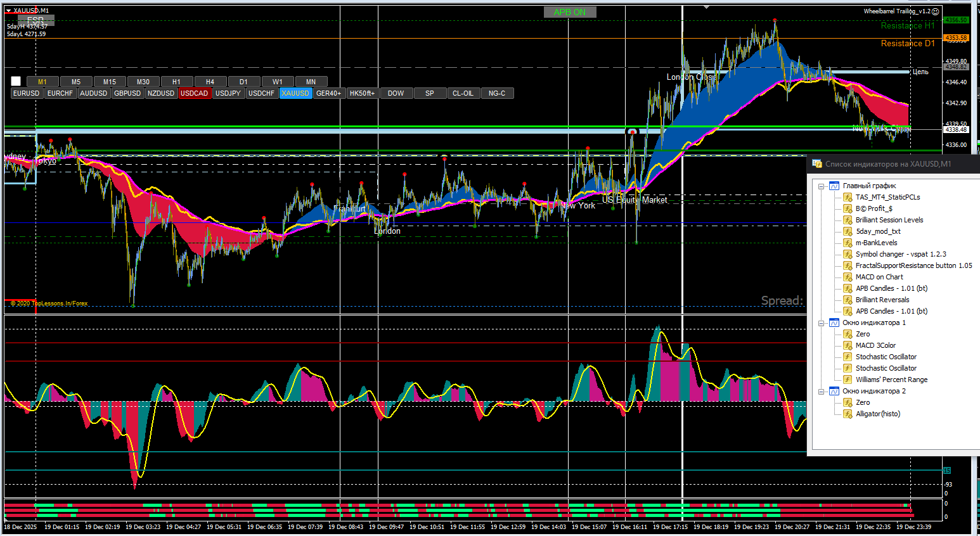This screenshot has height=536, width=980.
Task: Click the Окно индикатора 1 window icon
Action: pos(834,322)
